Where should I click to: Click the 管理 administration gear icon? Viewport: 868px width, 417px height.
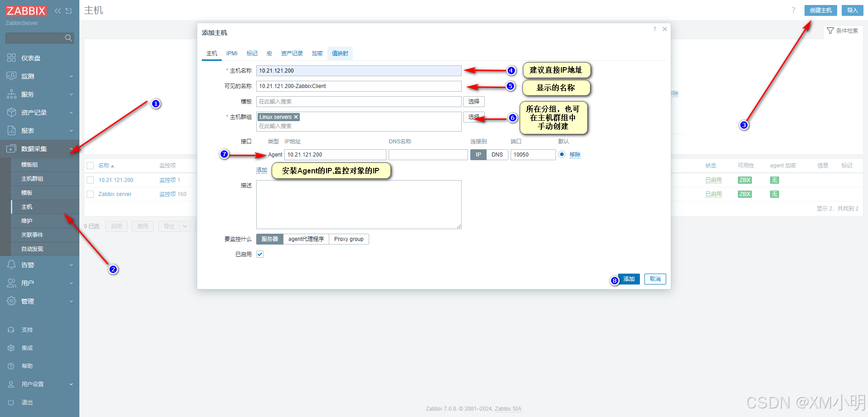click(11, 301)
